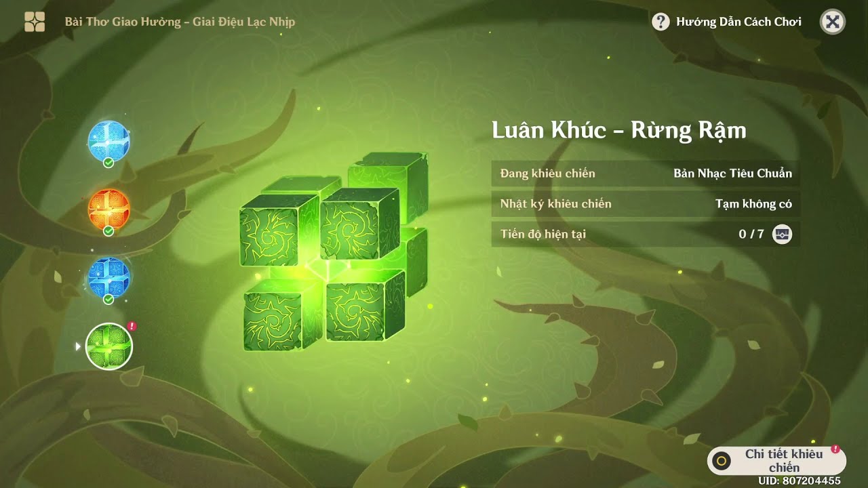Click the glowing green cube cluster

click(334, 251)
